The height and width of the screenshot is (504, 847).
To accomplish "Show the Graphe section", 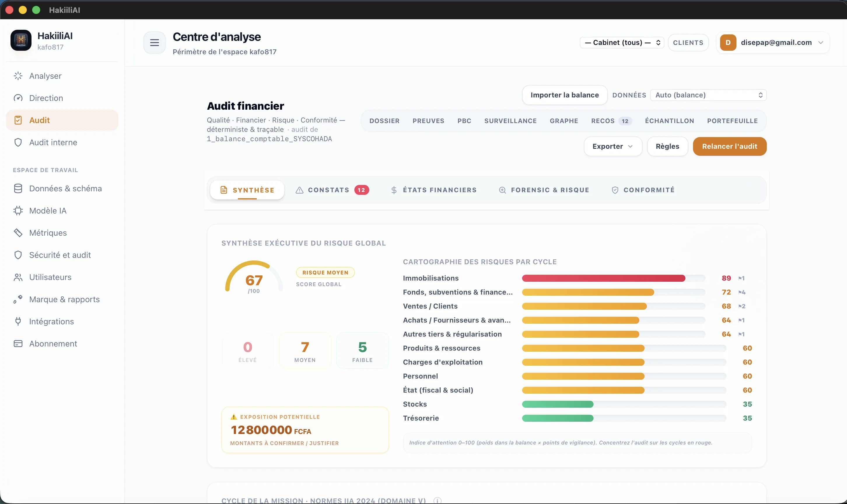I will [x=564, y=121].
